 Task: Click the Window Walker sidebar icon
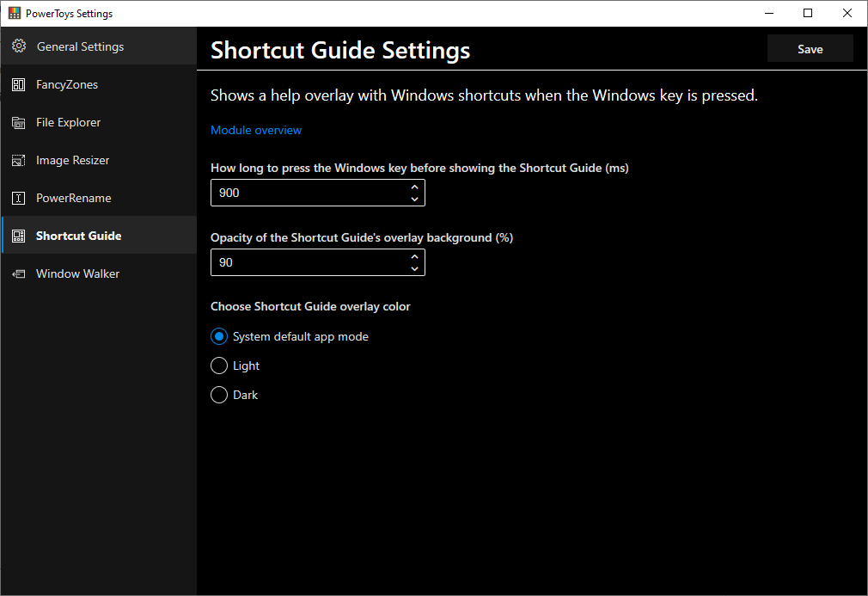pyautogui.click(x=19, y=273)
